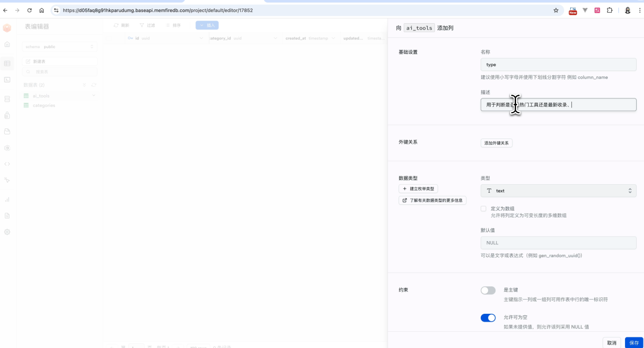Reload the page using the browser refresh icon
Screen dimensions: 644x348
pos(29,10)
